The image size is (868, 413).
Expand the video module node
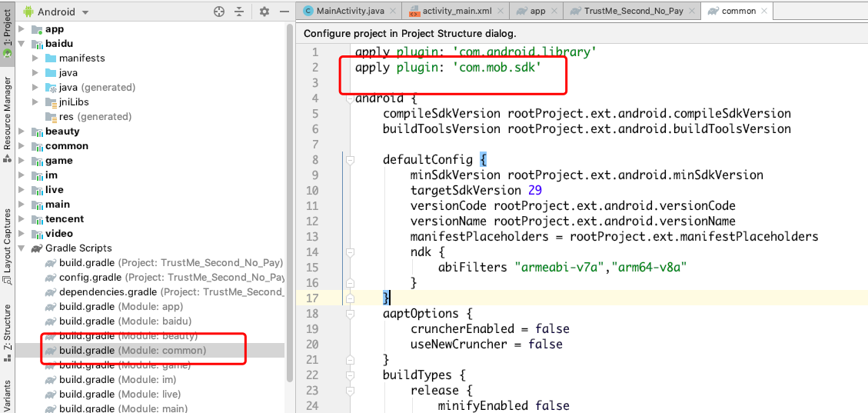pos(22,234)
